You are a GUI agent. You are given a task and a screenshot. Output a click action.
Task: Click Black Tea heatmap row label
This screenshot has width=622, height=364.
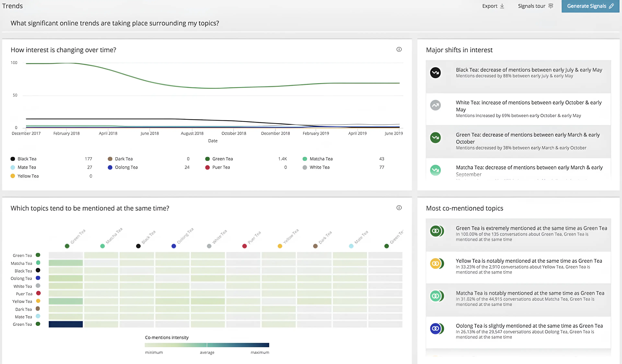[x=23, y=271]
